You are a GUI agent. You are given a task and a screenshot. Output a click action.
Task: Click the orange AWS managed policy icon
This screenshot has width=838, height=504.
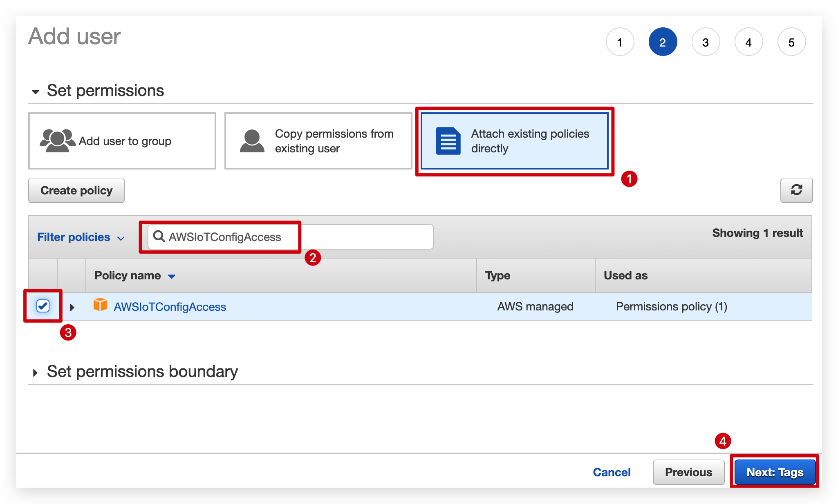(100, 305)
